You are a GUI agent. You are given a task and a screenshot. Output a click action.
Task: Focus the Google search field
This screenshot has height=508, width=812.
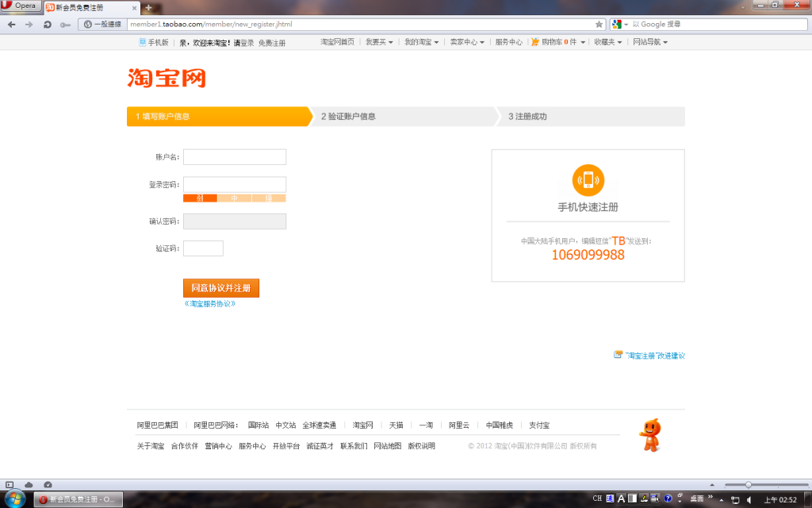(718, 25)
